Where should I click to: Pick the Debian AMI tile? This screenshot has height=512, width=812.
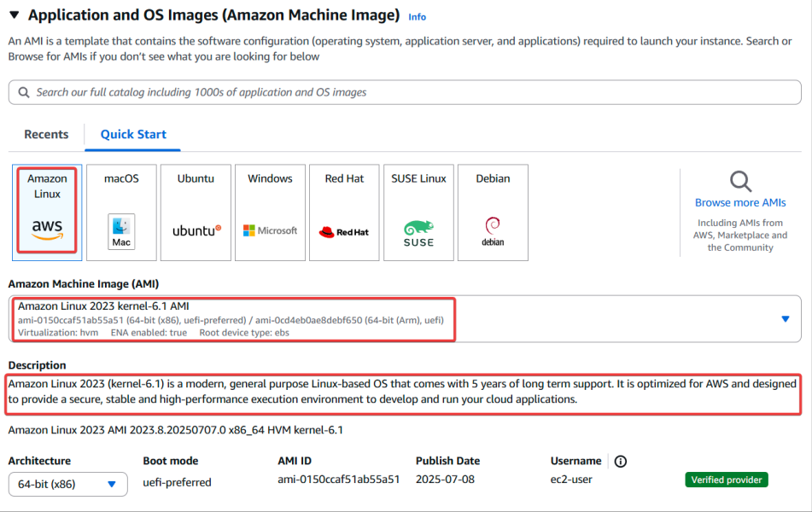pos(493,212)
